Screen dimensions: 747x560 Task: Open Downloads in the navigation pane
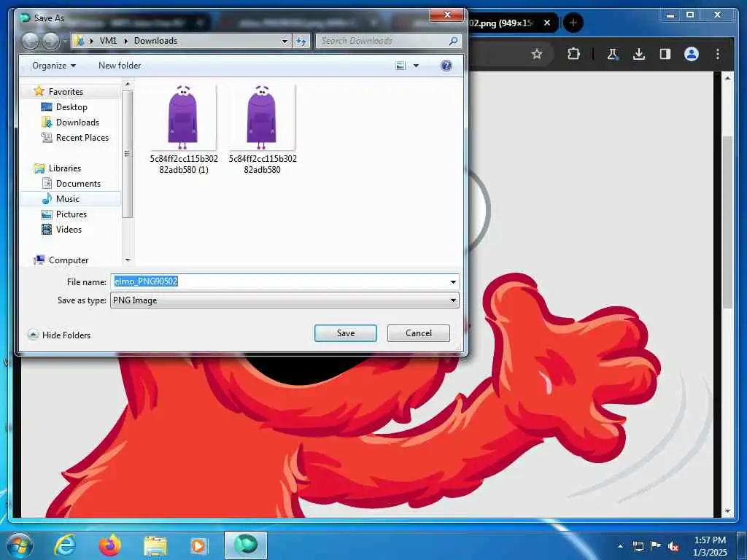(x=77, y=122)
